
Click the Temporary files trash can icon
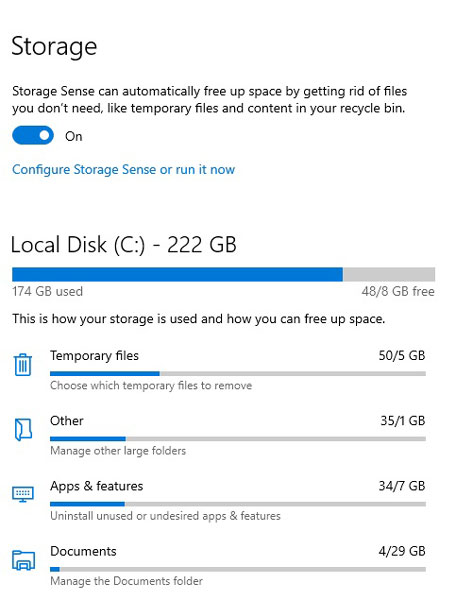(x=23, y=365)
